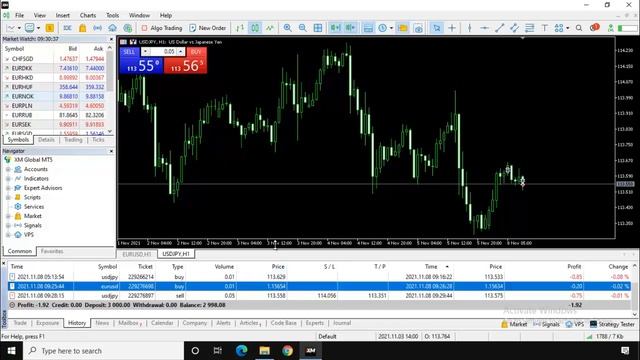Viewport: 640px width, 360px height.
Task: Open Microsoft Edge from taskbar
Action: pyautogui.click(x=241, y=351)
